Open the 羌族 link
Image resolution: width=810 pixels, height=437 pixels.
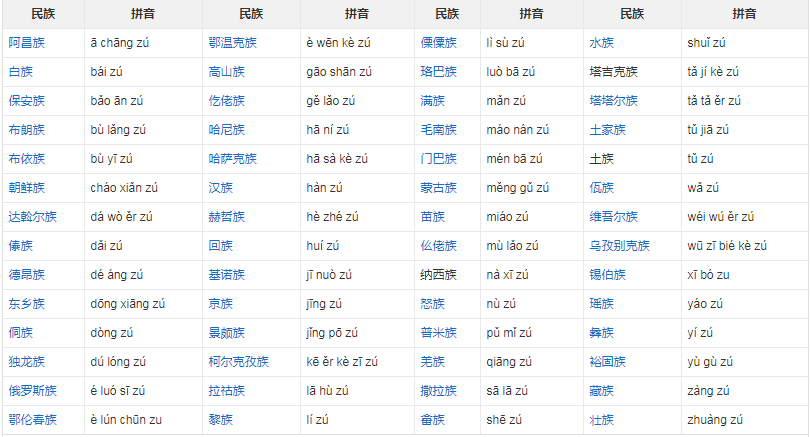[x=432, y=362]
